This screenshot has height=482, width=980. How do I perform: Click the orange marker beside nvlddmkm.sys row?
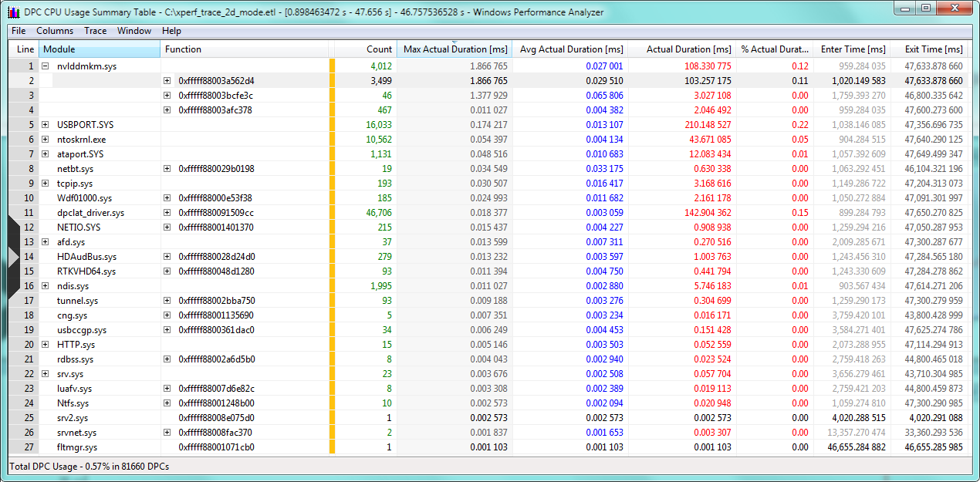(332, 66)
